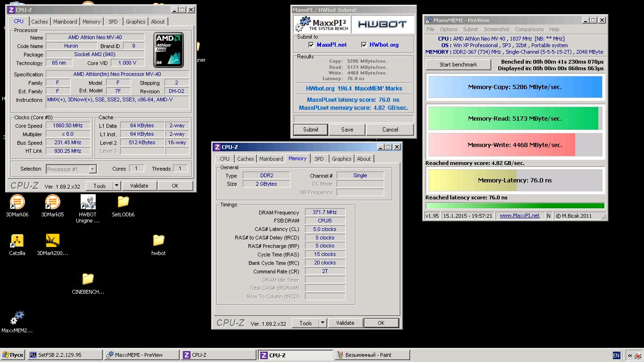
Task: Click Save in the HWbot Submit dialog
Action: point(347,130)
